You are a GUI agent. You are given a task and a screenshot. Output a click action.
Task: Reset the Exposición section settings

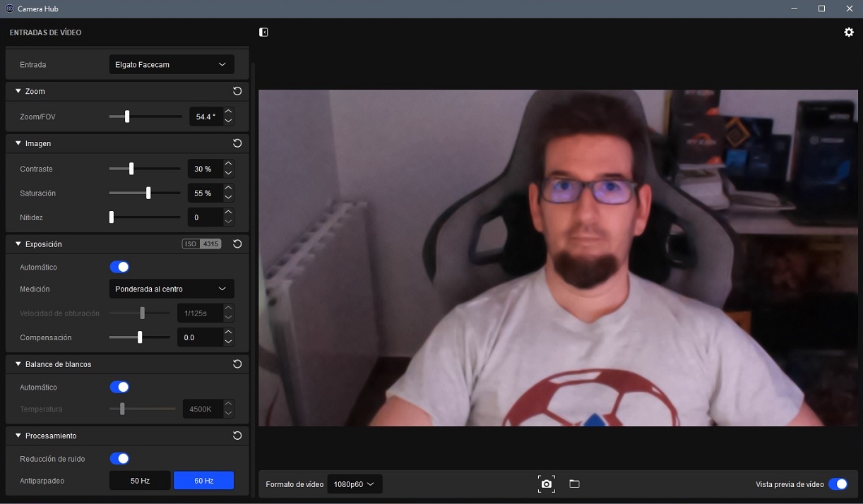(237, 244)
